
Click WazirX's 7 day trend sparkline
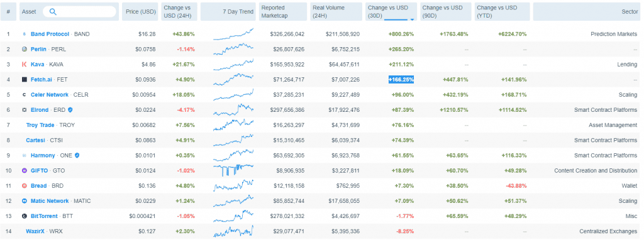[233, 231]
